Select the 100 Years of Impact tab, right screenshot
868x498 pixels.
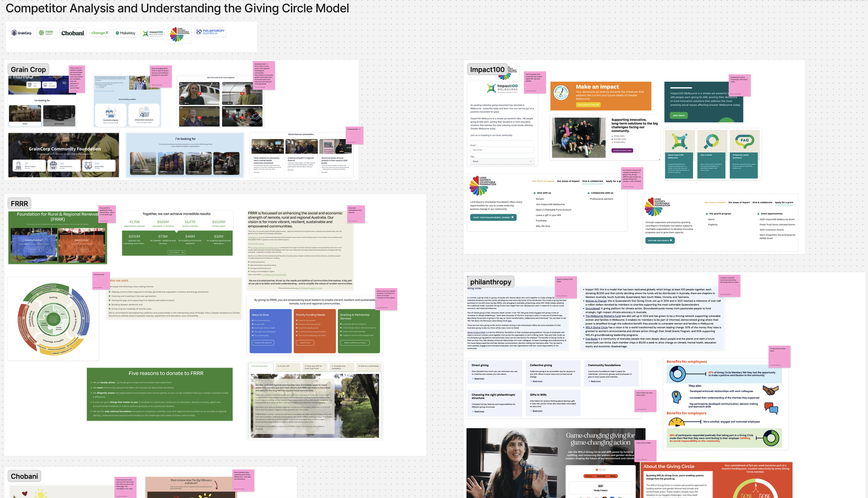[x=715, y=202]
